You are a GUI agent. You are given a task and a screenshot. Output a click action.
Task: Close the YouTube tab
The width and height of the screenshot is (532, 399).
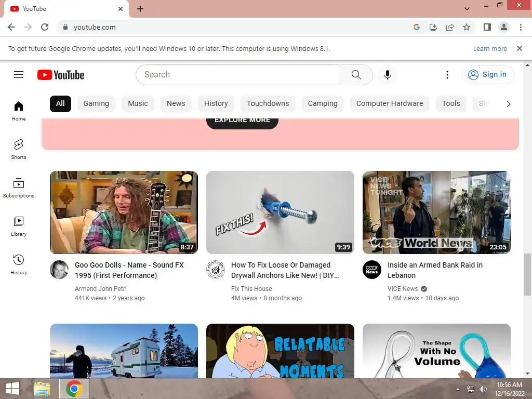pos(121,9)
